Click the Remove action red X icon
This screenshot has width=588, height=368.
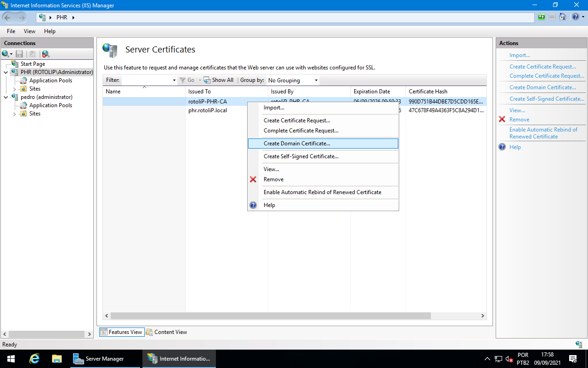(502, 119)
